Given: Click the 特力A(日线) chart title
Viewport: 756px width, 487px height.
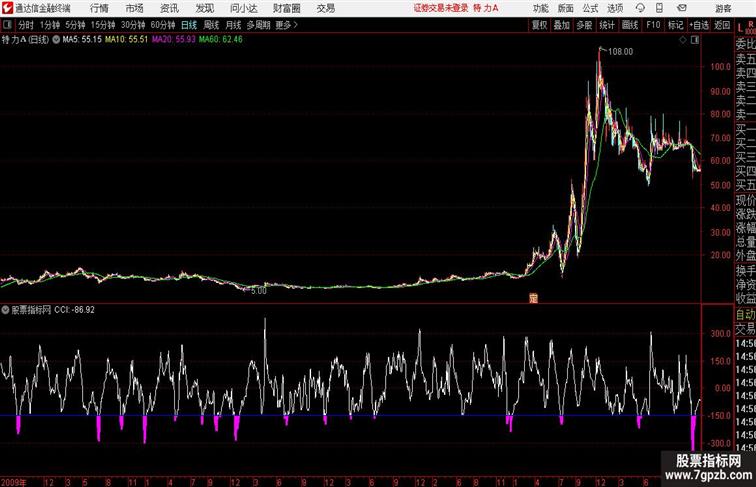Looking at the screenshot, I should (x=25, y=40).
